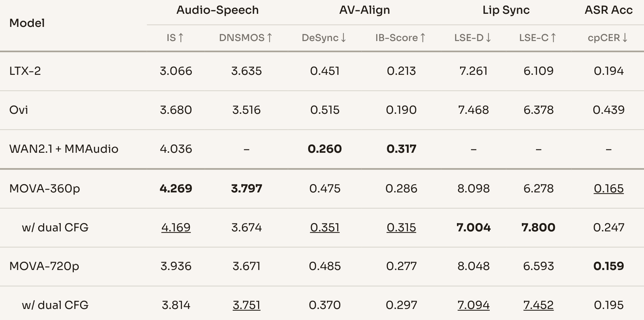Select the Model column header

click(x=27, y=23)
